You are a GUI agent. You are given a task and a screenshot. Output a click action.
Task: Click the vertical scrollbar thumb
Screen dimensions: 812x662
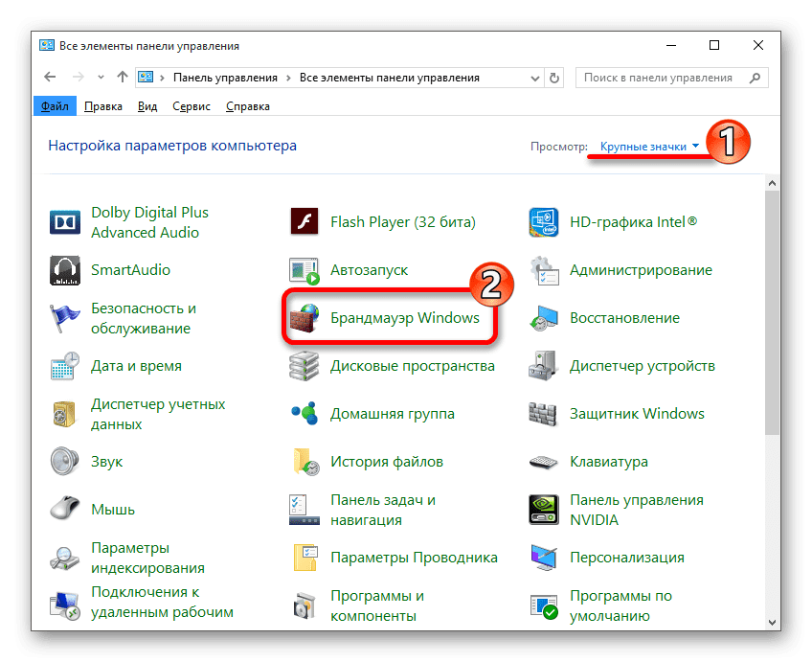point(772,313)
